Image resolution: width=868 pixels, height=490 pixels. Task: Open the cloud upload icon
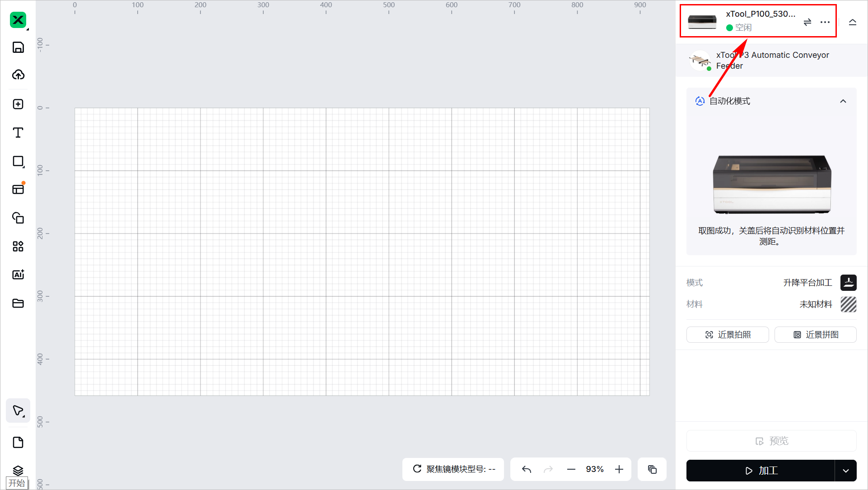pos(18,75)
